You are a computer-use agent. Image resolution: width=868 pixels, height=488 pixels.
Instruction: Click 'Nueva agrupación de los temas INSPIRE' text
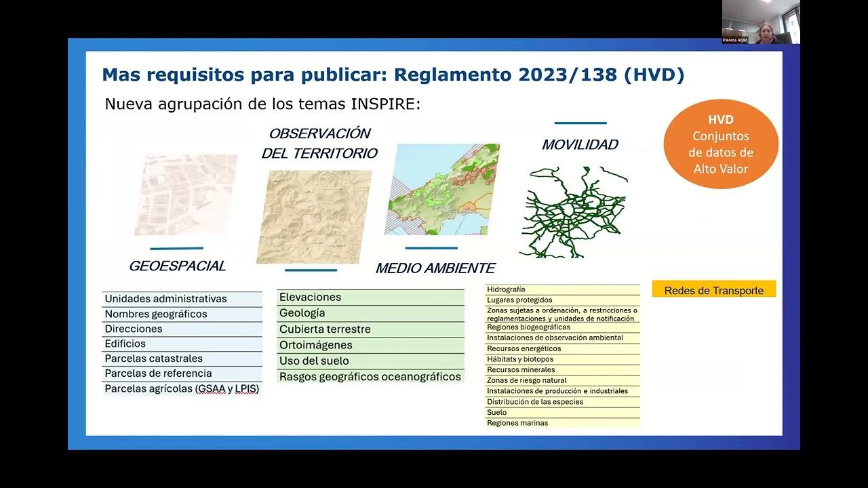(262, 104)
